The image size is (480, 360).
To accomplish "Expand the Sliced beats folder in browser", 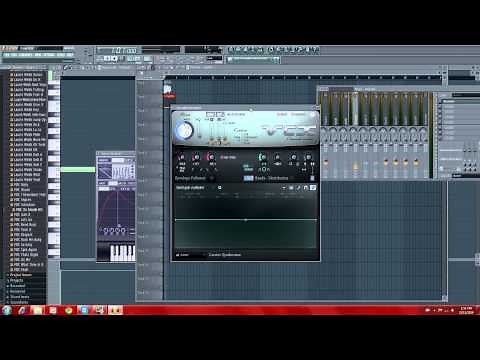I will [x=19, y=297].
